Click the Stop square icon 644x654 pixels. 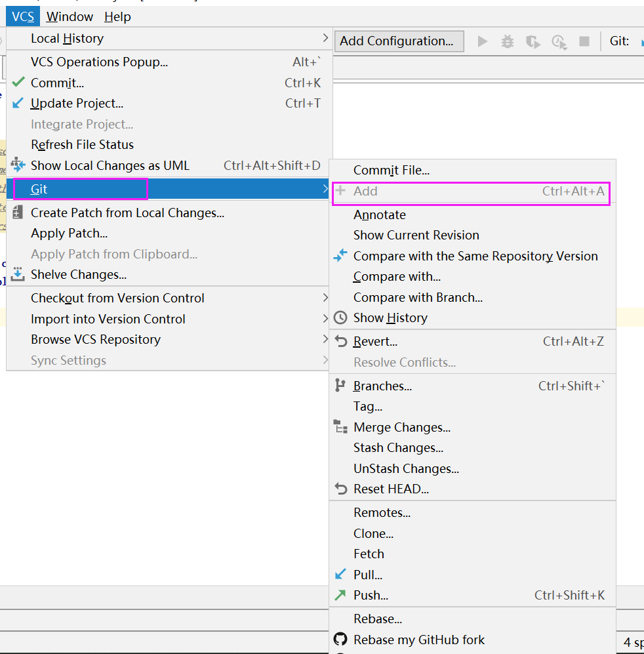[584, 41]
